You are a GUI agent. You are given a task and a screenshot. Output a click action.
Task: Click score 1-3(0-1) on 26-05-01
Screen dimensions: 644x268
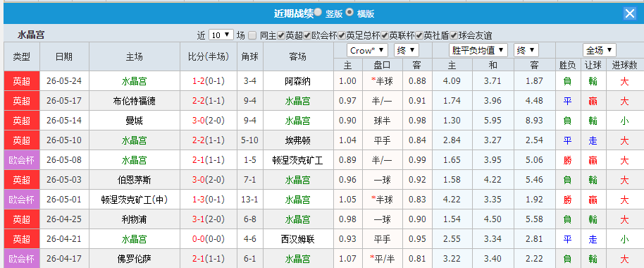coord(209,200)
